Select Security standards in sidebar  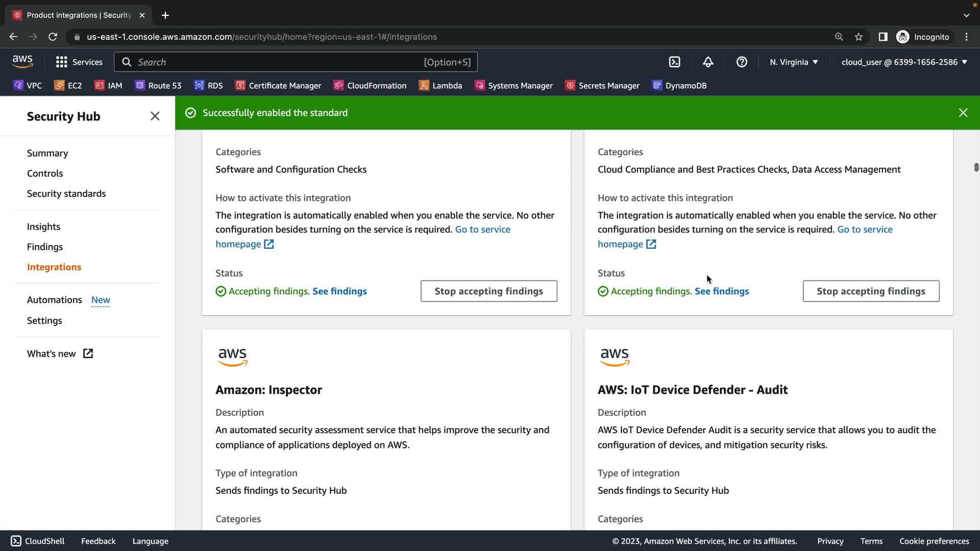[66, 194]
